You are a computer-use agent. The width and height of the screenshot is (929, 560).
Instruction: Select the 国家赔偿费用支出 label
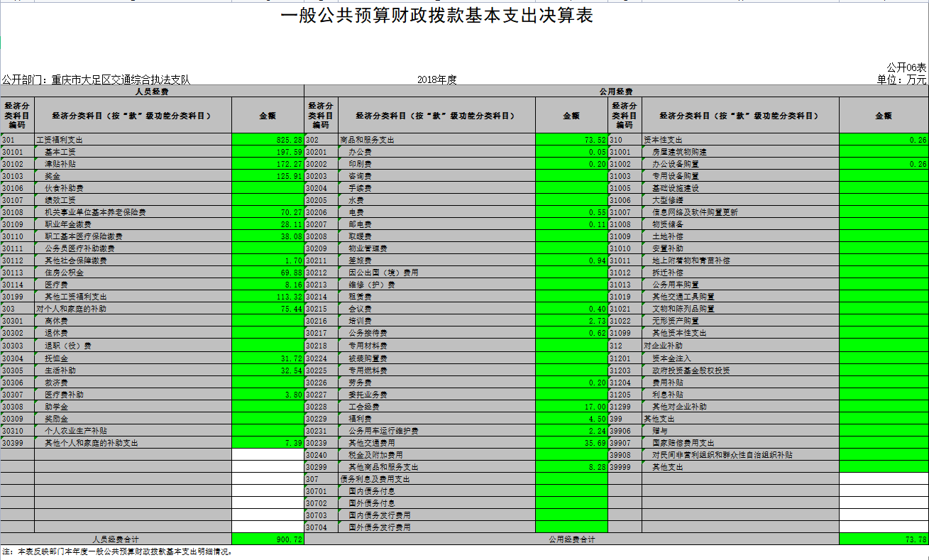coord(740,443)
